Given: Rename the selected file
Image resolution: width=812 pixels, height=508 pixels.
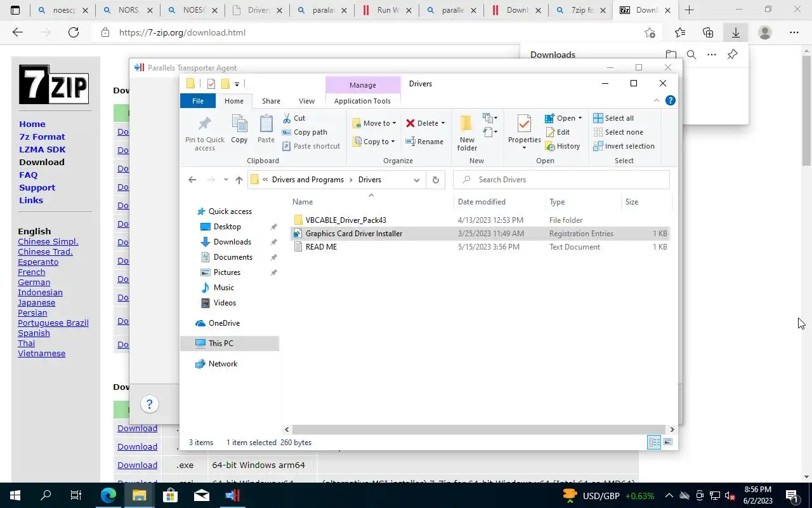Looking at the screenshot, I should pos(424,142).
